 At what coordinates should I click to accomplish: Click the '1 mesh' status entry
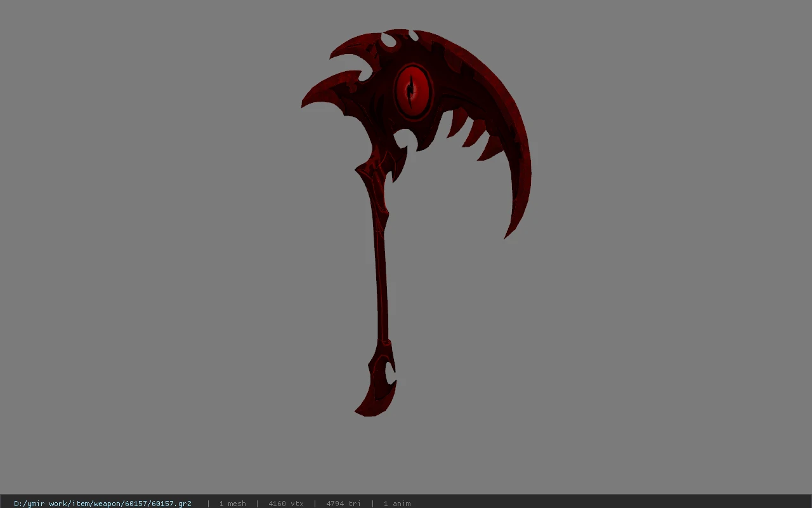coord(233,504)
